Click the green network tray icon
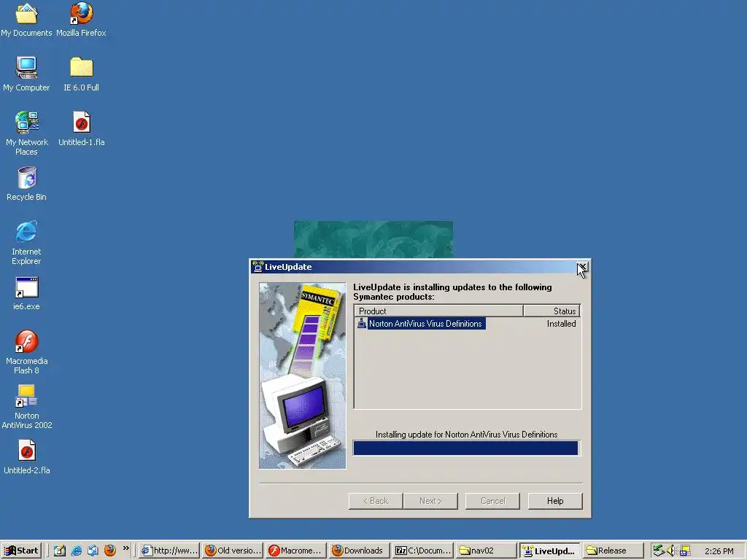The width and height of the screenshot is (747, 560). (x=659, y=551)
